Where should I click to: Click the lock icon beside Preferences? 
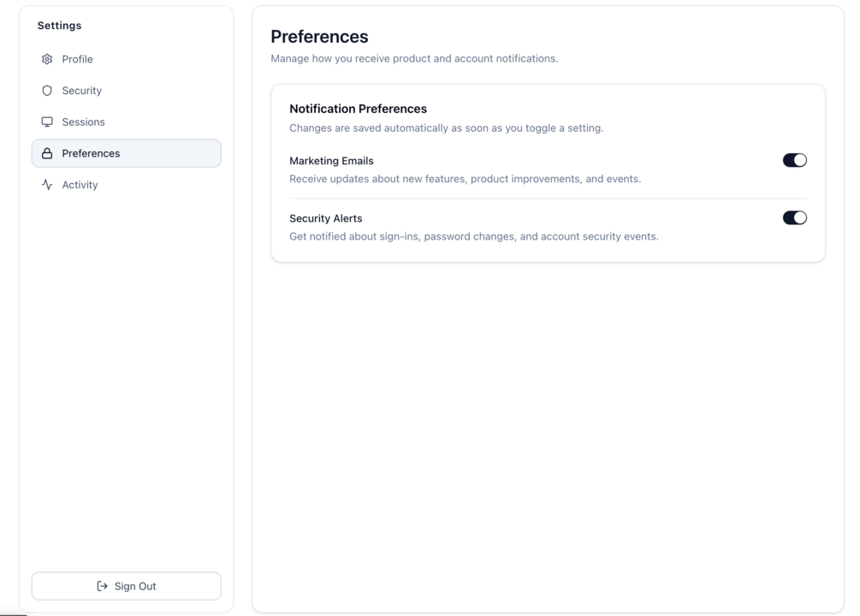tap(47, 154)
